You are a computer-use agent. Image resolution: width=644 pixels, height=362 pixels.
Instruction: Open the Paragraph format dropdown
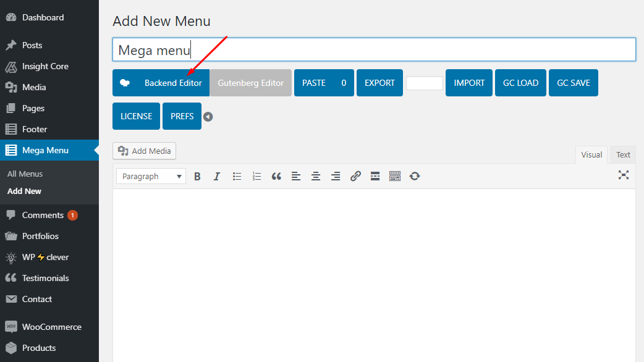pos(151,177)
